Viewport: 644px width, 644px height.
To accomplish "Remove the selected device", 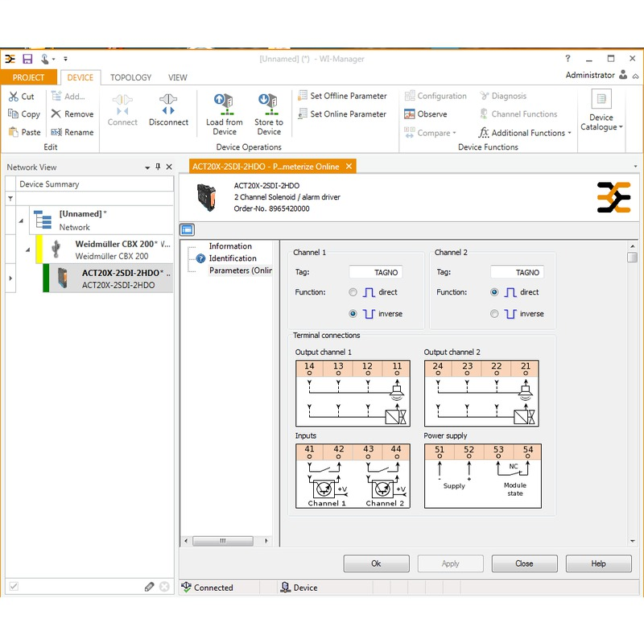I will pos(72,114).
